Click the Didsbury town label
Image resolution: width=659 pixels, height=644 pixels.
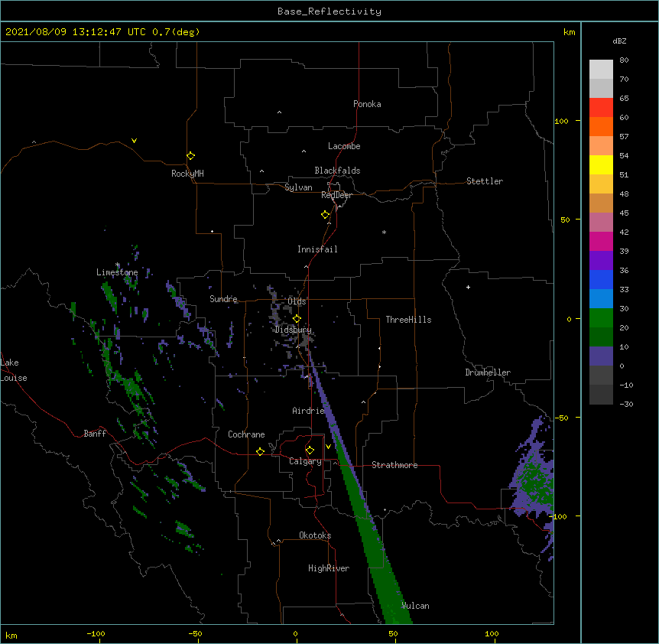(294, 330)
